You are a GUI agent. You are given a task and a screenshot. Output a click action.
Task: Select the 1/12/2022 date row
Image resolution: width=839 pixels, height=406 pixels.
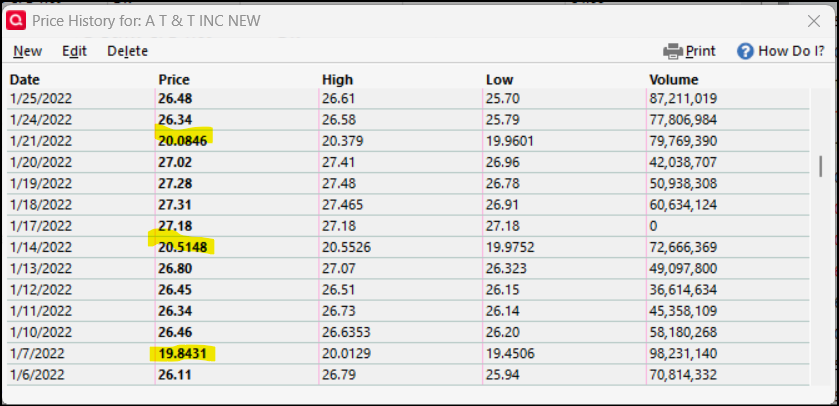[409, 290]
